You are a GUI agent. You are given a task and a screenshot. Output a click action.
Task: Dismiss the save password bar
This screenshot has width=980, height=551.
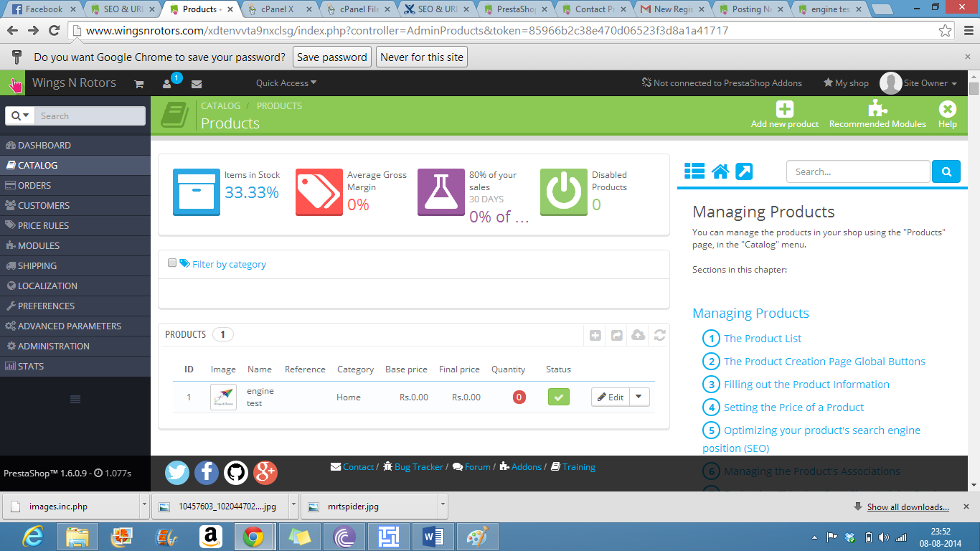coord(967,57)
